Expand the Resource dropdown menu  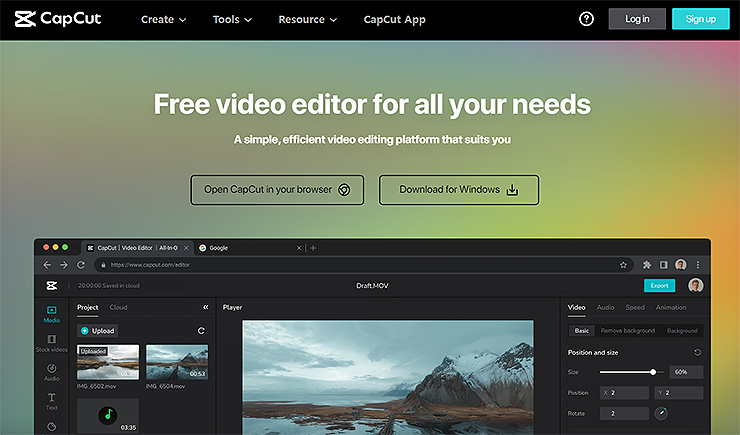[x=307, y=19]
